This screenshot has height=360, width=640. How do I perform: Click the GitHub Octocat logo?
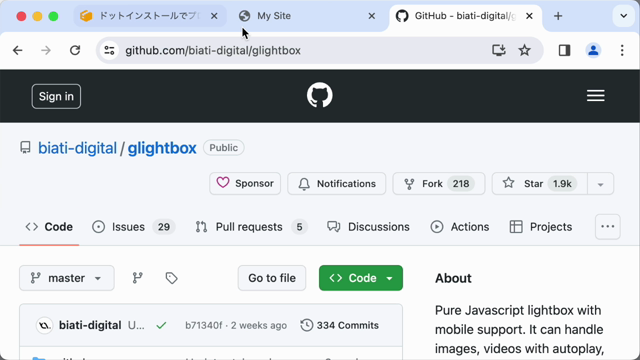[320, 96]
